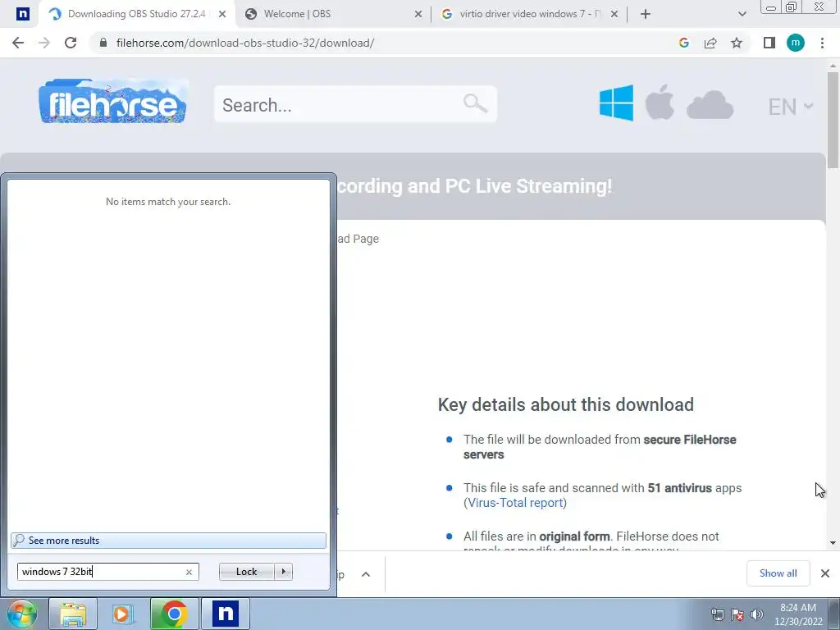This screenshot has height=630, width=840.
Task: Expand shutdown options arrow beside Lock
Action: tap(283, 572)
